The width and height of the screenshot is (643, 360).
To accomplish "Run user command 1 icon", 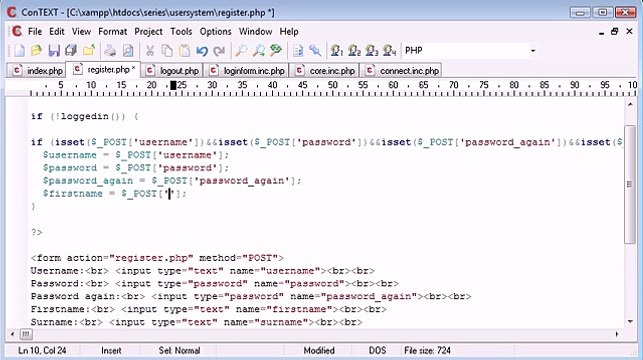I will coord(337,51).
